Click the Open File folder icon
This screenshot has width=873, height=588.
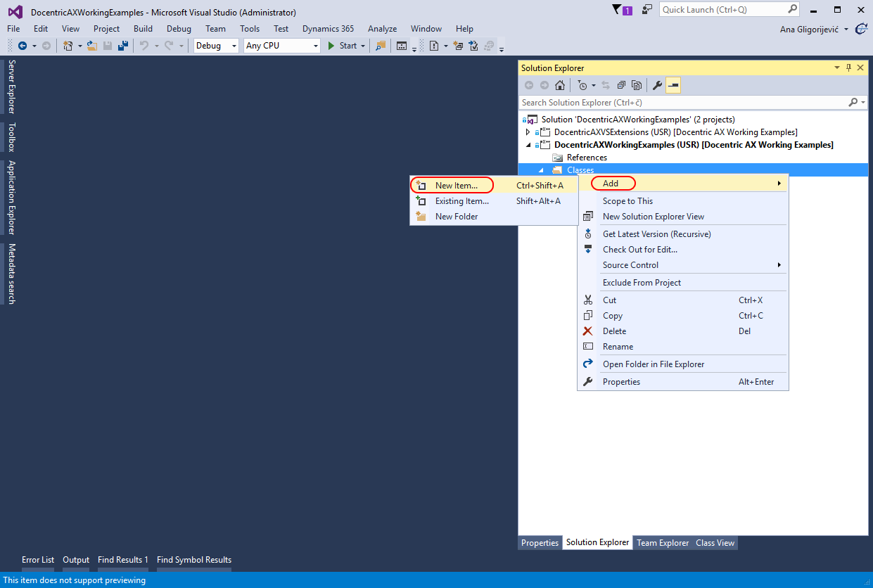point(92,46)
